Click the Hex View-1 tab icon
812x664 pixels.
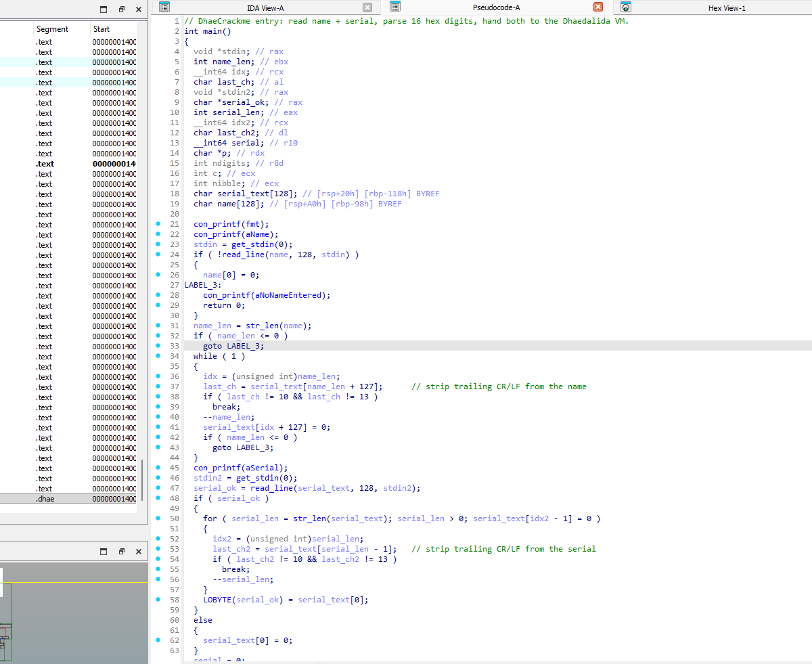click(626, 7)
